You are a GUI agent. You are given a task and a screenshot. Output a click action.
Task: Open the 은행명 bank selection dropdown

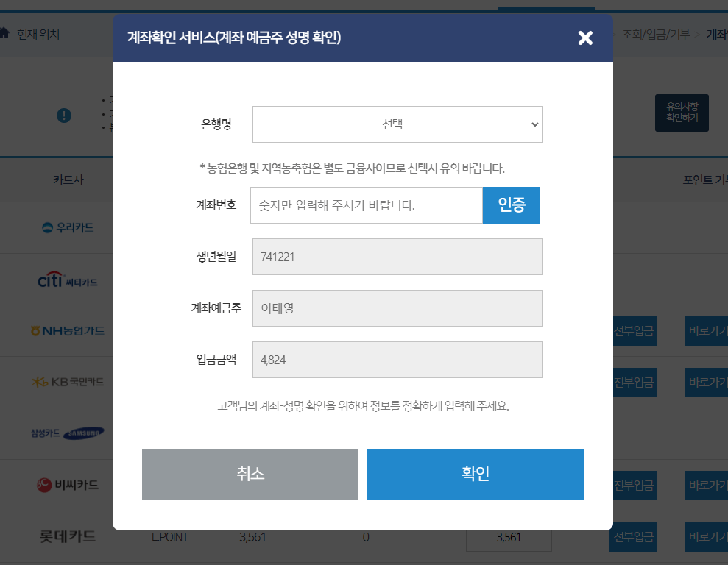(x=397, y=124)
